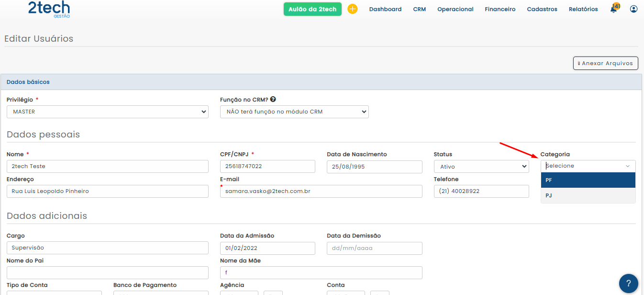Click the Data da Demissão date field

374,248
